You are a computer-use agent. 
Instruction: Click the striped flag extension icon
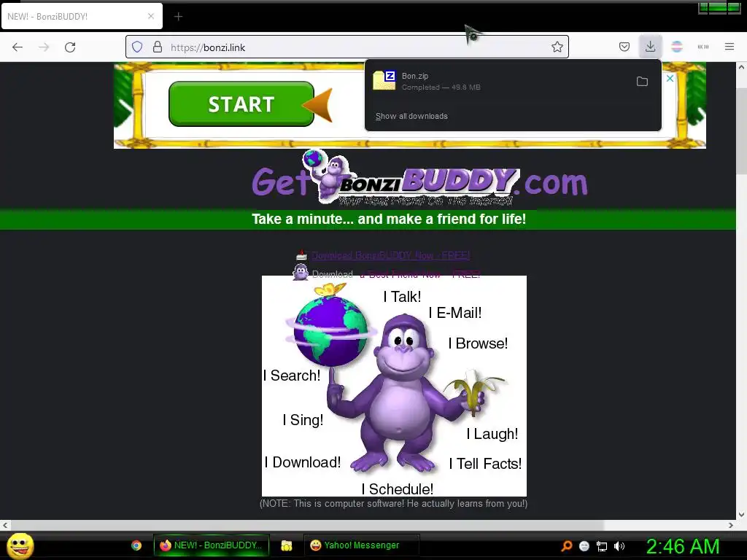point(676,47)
